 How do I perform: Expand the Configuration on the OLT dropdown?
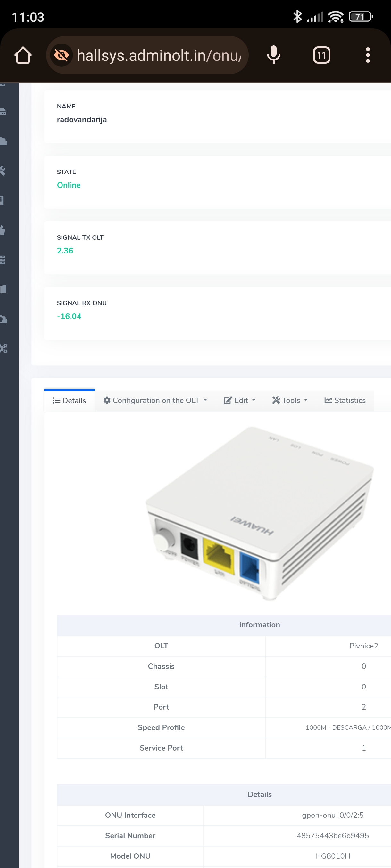coord(155,400)
